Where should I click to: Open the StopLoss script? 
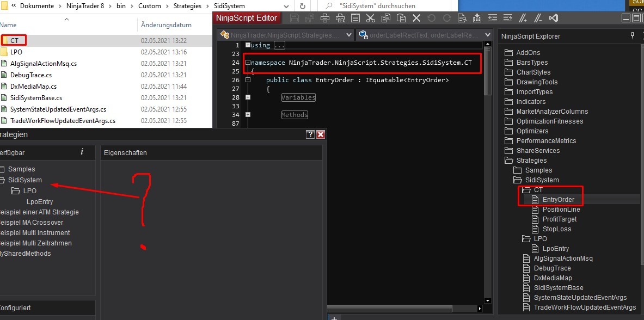(556, 229)
